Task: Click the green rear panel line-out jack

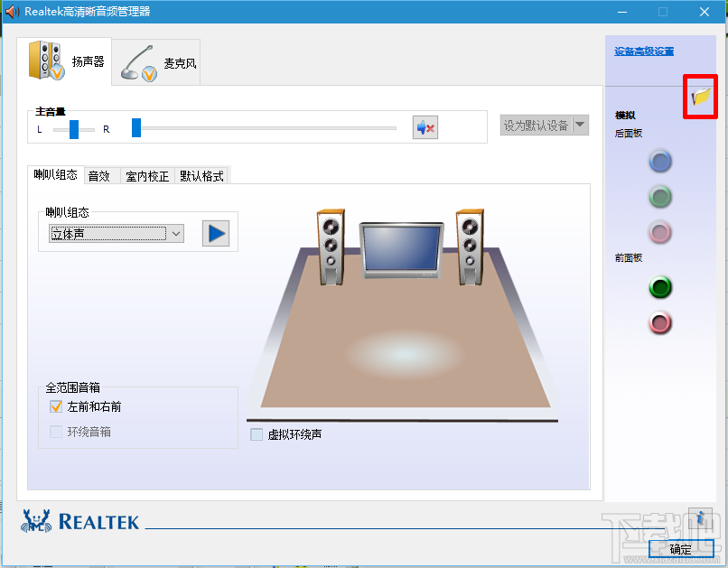Action: pyautogui.click(x=660, y=197)
